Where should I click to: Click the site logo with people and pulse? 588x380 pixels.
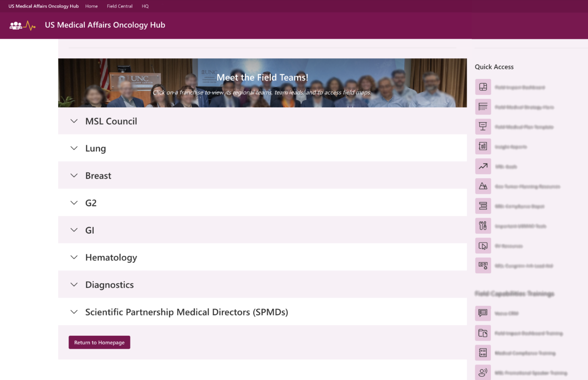coord(22,26)
